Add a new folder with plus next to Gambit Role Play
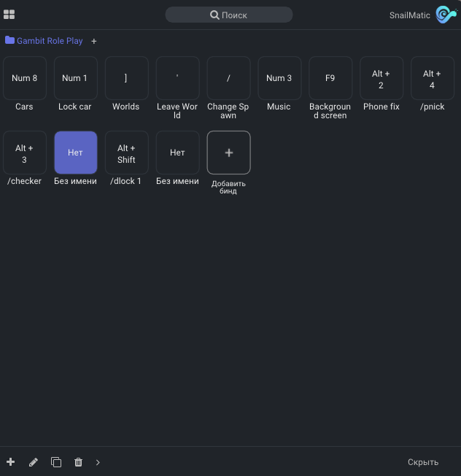The width and height of the screenshot is (461, 476). [93, 42]
